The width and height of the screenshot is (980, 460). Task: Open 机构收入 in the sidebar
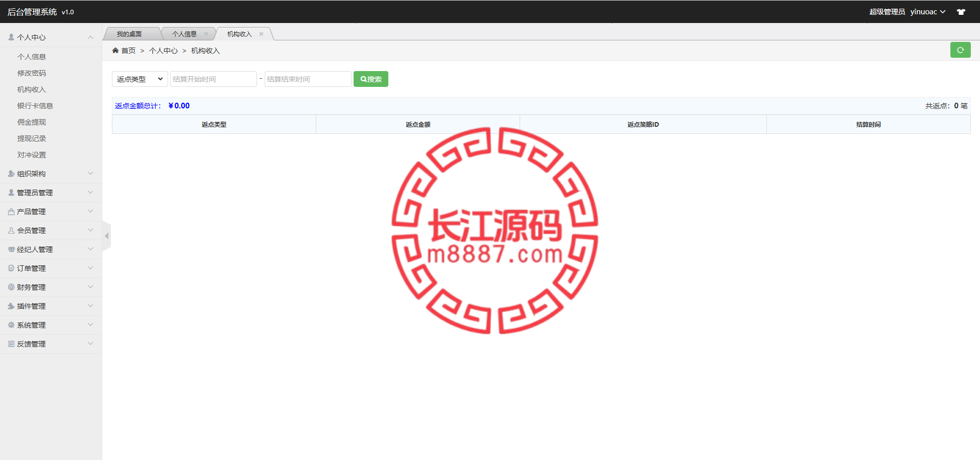tap(32, 89)
